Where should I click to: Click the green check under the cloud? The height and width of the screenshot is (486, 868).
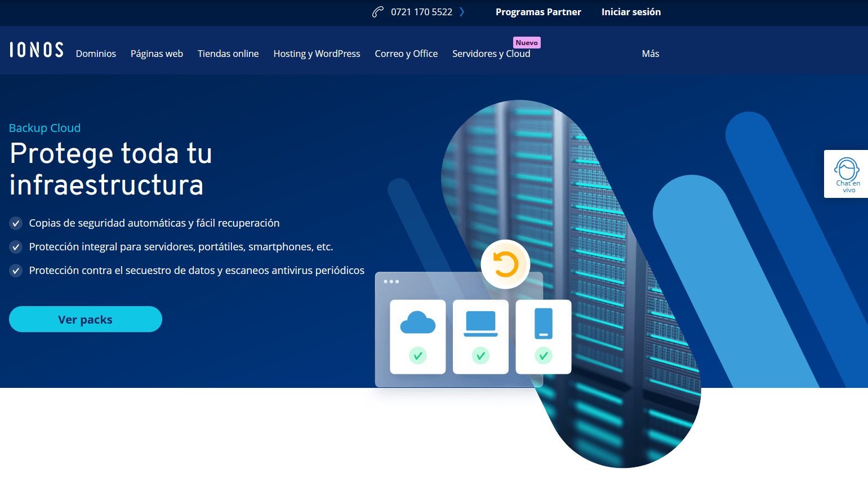tap(418, 356)
